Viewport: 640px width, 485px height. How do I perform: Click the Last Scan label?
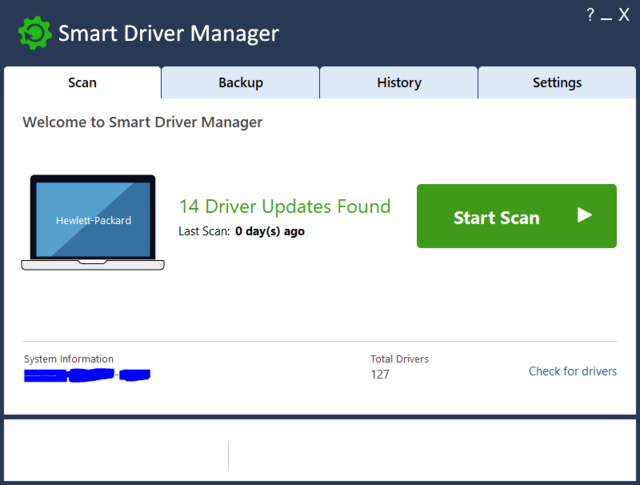(204, 231)
